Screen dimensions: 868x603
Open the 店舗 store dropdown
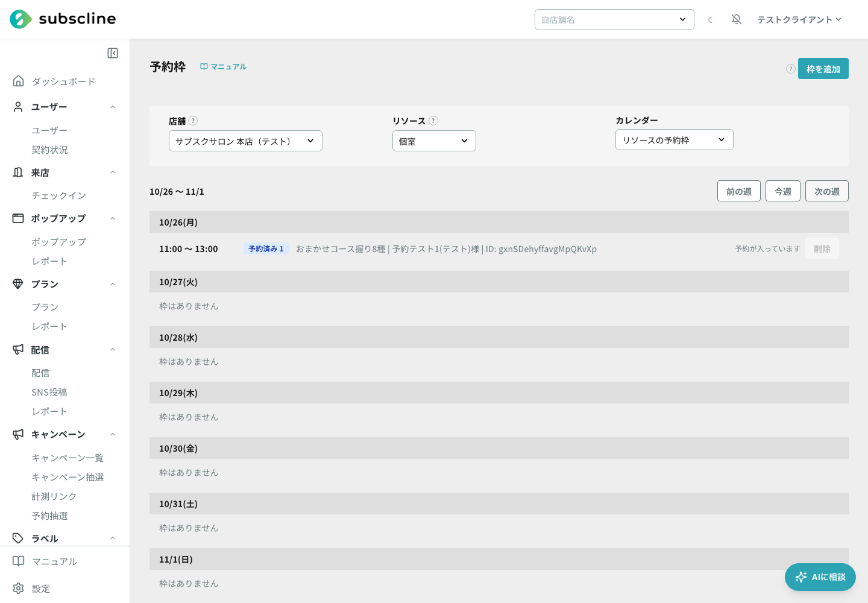(245, 141)
